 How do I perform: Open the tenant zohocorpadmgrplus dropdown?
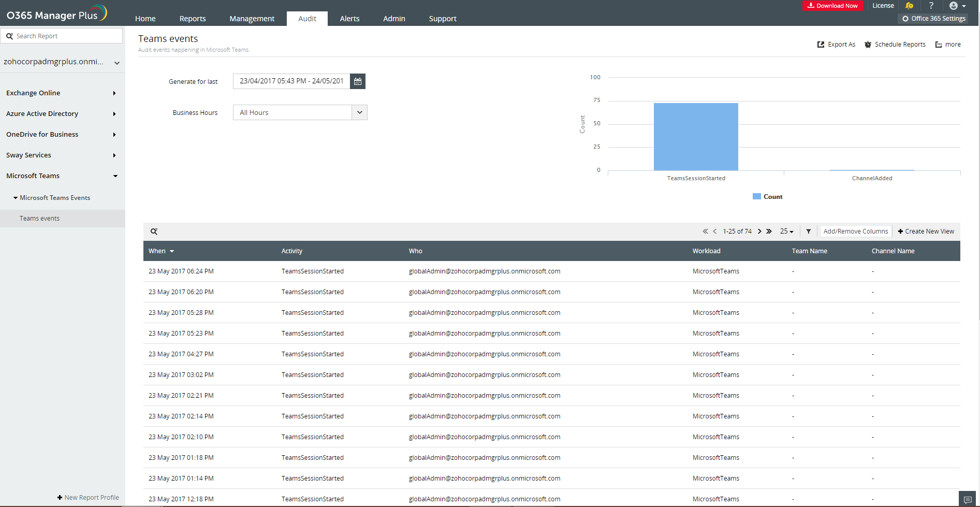pos(62,62)
